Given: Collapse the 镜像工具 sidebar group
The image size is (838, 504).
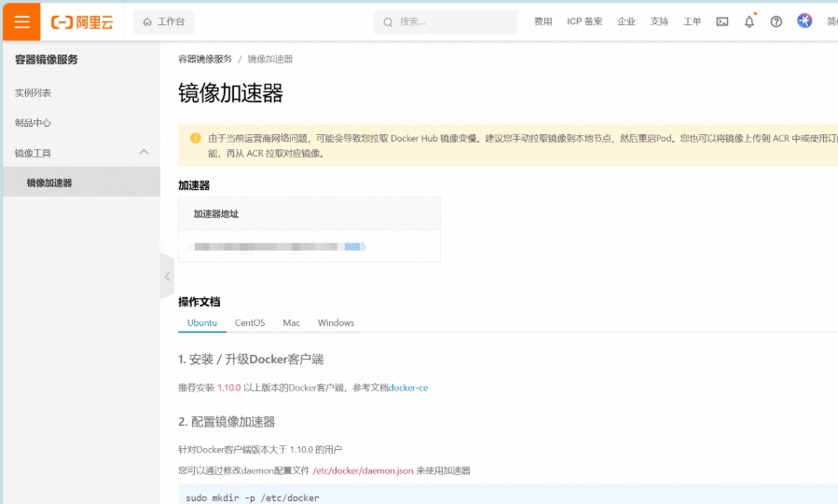Looking at the screenshot, I should tap(144, 152).
